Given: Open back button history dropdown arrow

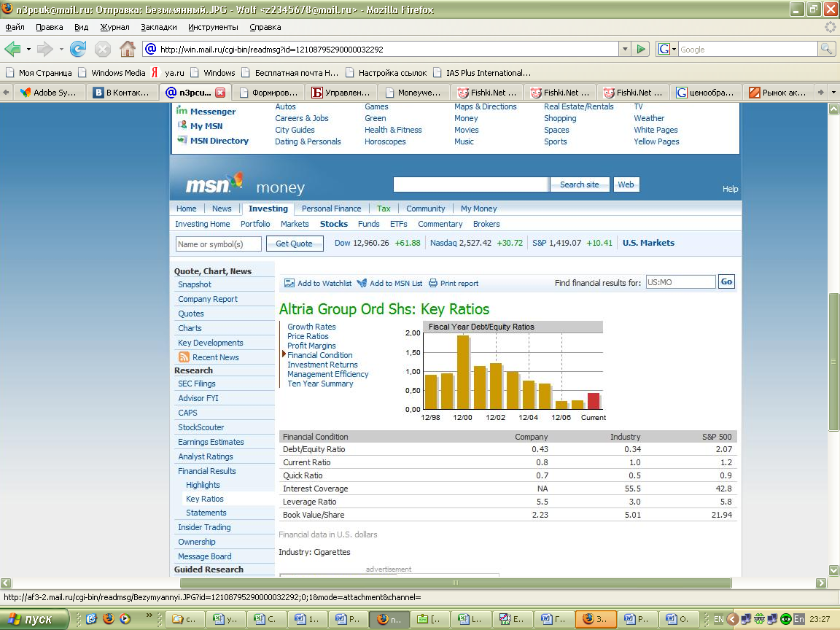Looking at the screenshot, I should click(x=28, y=50).
